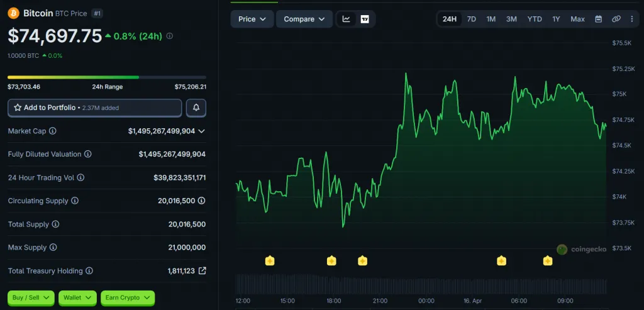Select the 3M timeframe tab
Screen dimensions: 644x310
(x=511, y=19)
